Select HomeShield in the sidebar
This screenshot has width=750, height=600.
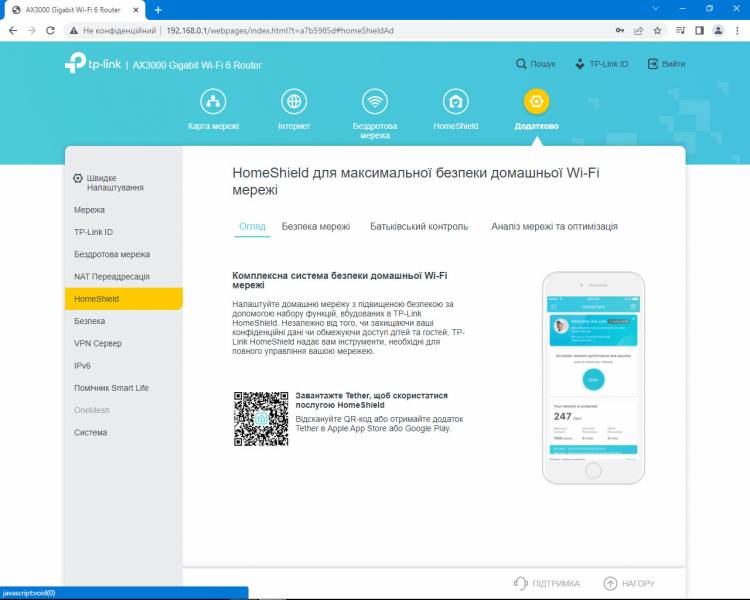[123, 299]
